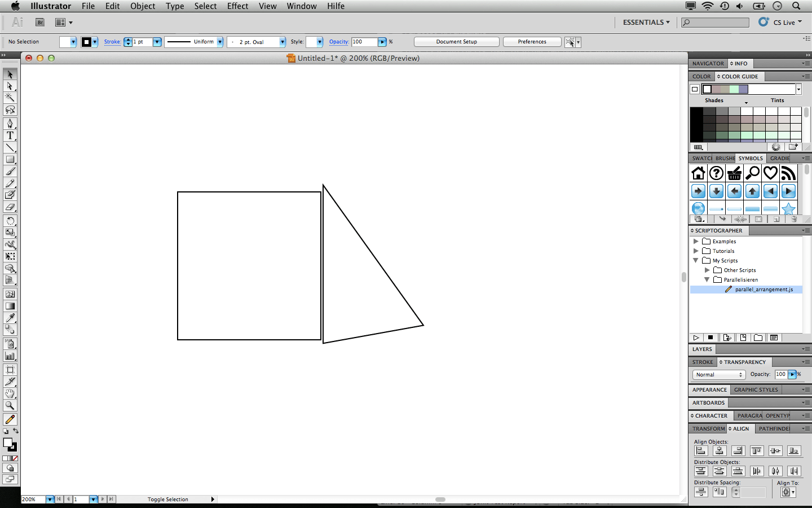
Task: Click the Document Setup button
Action: (456, 41)
